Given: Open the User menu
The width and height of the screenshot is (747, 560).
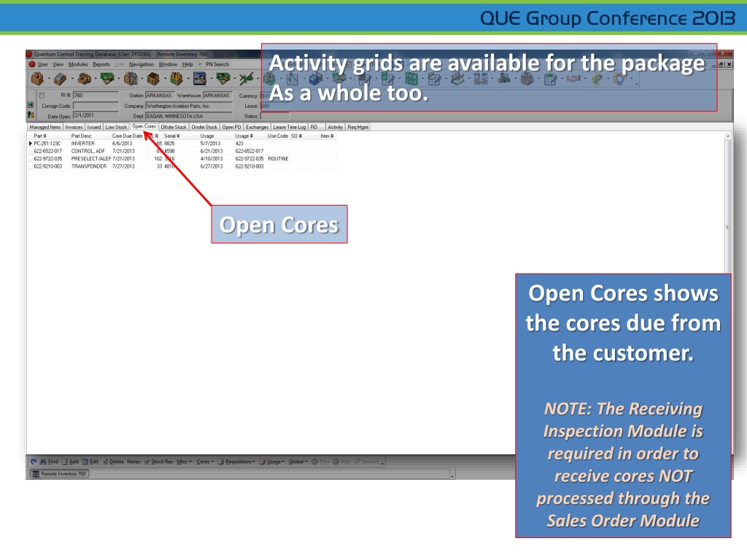Looking at the screenshot, I should pos(43,64).
